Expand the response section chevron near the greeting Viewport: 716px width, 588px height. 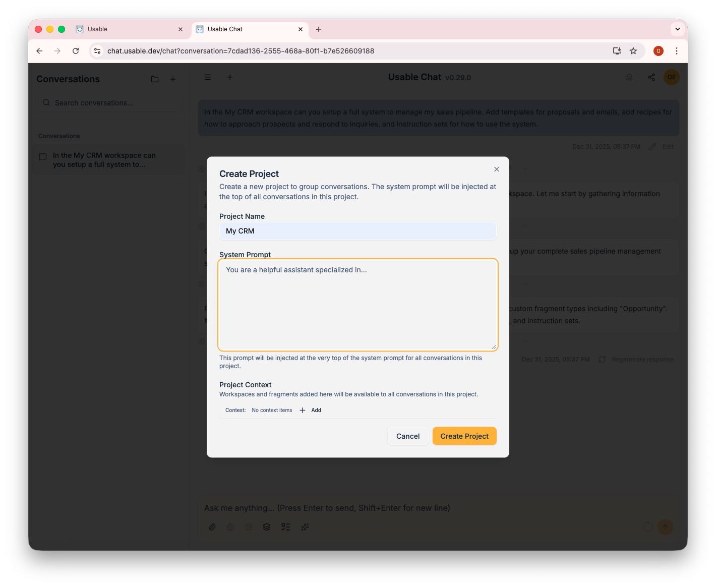[525, 169]
